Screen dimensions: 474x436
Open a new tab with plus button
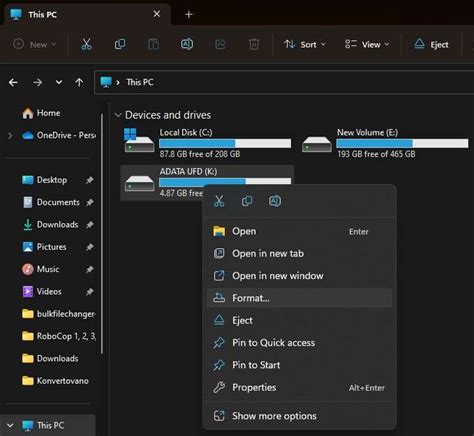click(189, 14)
